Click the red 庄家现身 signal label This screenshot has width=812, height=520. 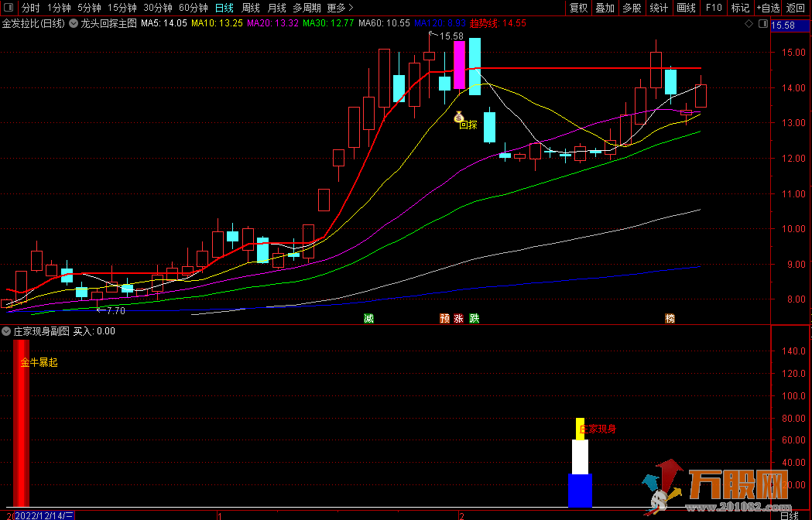(x=598, y=429)
